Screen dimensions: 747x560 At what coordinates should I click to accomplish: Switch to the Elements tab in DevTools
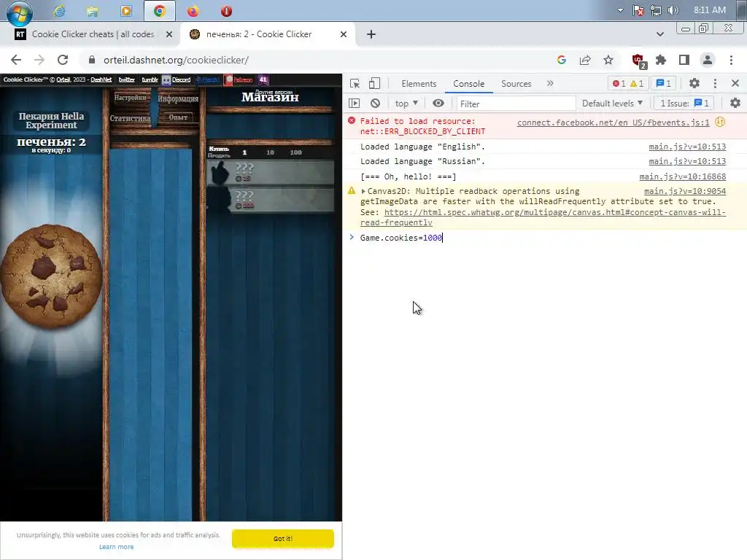click(x=419, y=84)
